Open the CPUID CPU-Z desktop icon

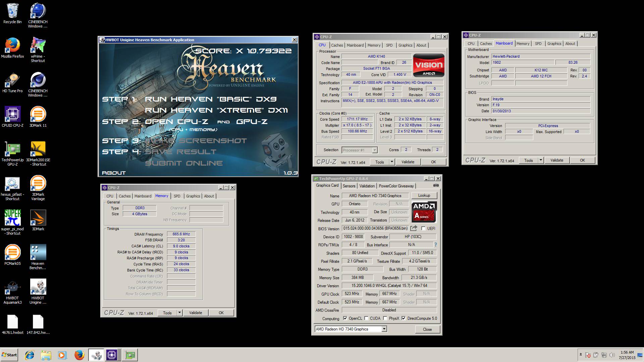coord(12,117)
